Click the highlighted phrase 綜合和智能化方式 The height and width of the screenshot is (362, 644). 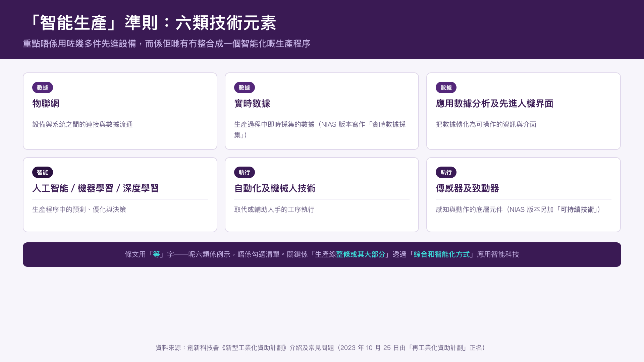[x=441, y=254]
